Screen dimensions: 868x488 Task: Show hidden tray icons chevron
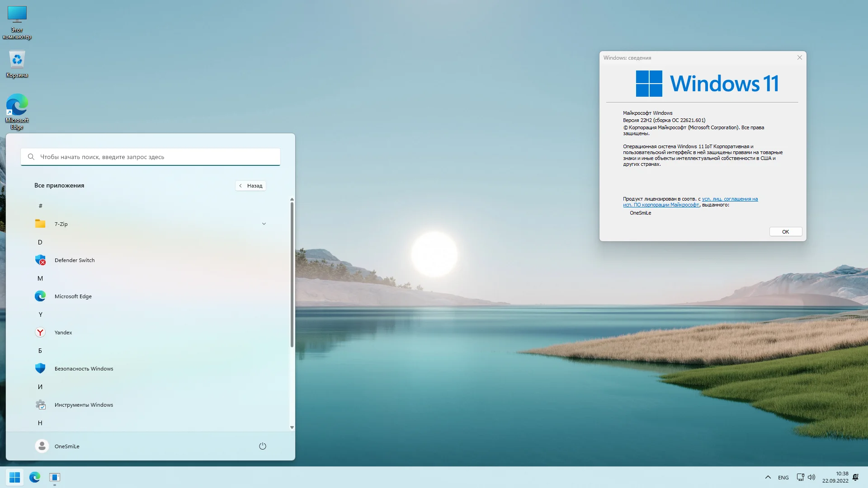768,477
